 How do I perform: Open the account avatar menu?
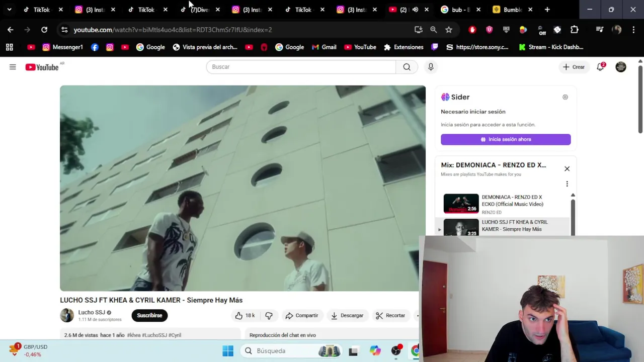pos(621,67)
